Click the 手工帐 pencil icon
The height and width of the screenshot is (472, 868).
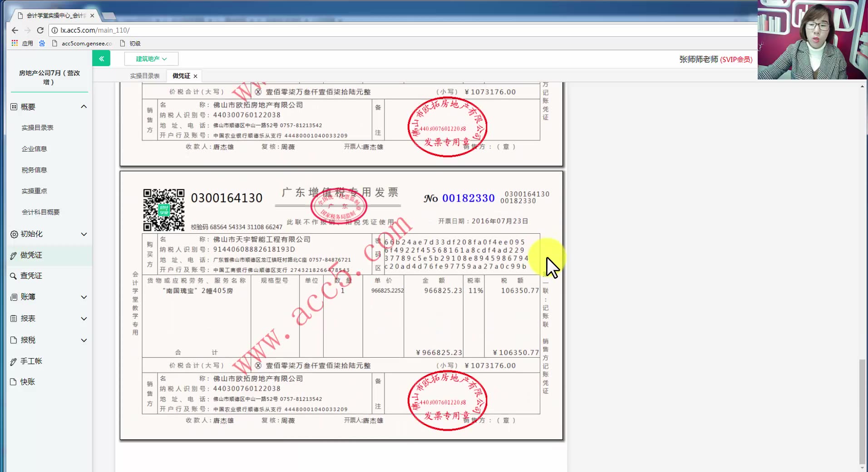click(14, 362)
